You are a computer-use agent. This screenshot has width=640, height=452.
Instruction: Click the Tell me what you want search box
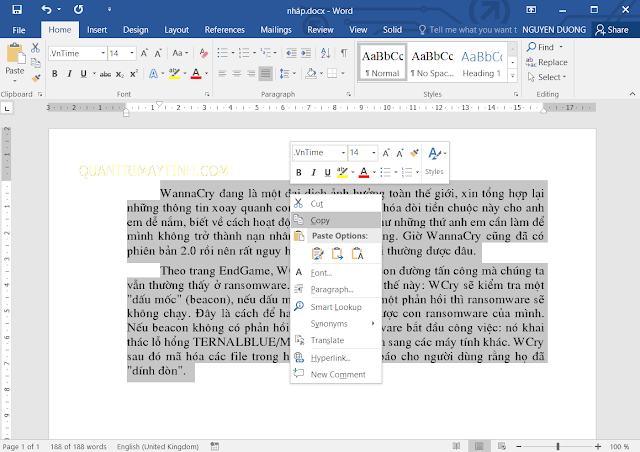coord(468,30)
